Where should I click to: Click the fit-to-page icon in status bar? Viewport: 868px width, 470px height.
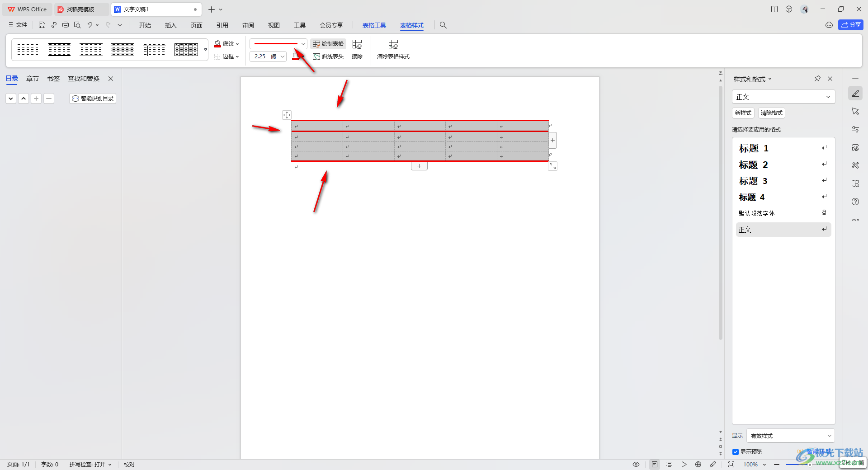tap(731, 464)
